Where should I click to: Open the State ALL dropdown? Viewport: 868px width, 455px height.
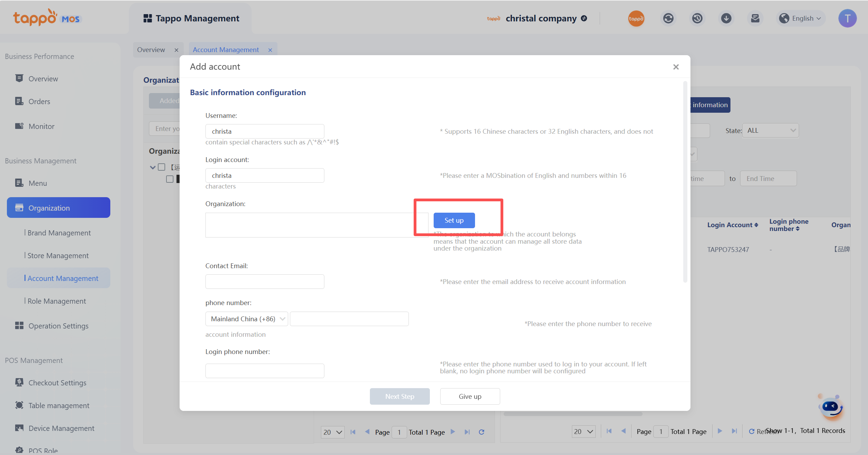(770, 130)
